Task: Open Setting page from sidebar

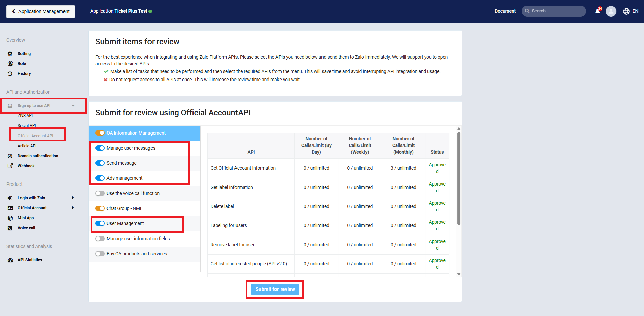Action: [24, 54]
